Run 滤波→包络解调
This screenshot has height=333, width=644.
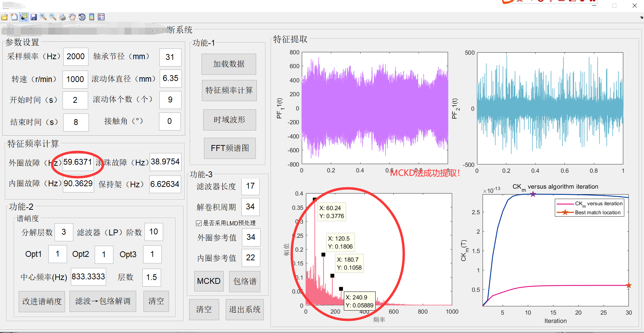103,301
